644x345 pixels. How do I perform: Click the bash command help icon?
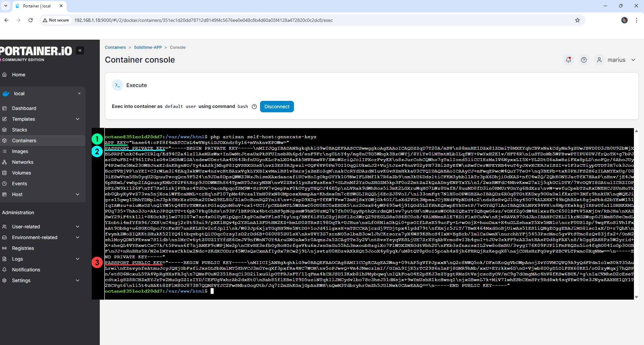pos(254,107)
